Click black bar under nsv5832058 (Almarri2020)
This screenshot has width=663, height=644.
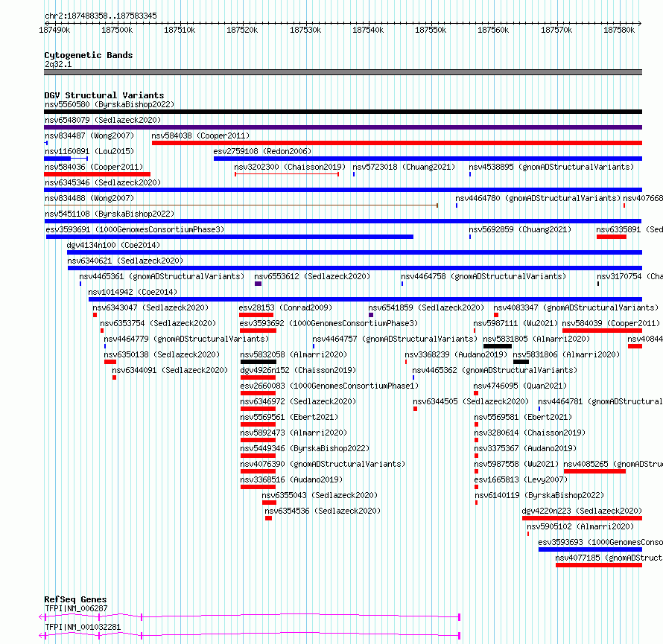click(x=258, y=362)
